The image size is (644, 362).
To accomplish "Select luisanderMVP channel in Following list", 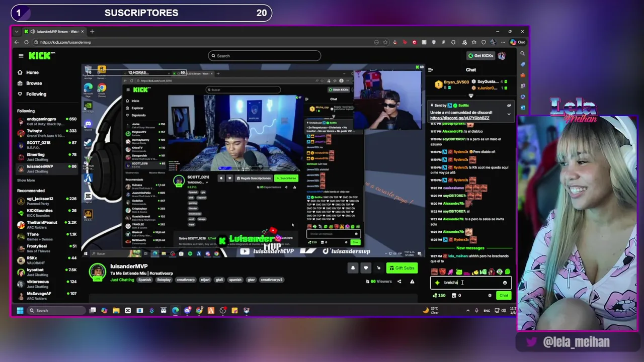I will [47, 168].
